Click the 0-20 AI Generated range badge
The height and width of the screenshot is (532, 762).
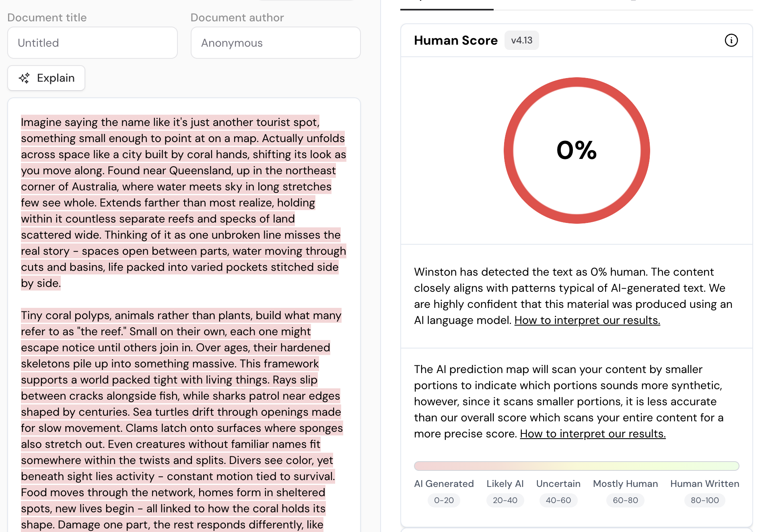click(444, 500)
